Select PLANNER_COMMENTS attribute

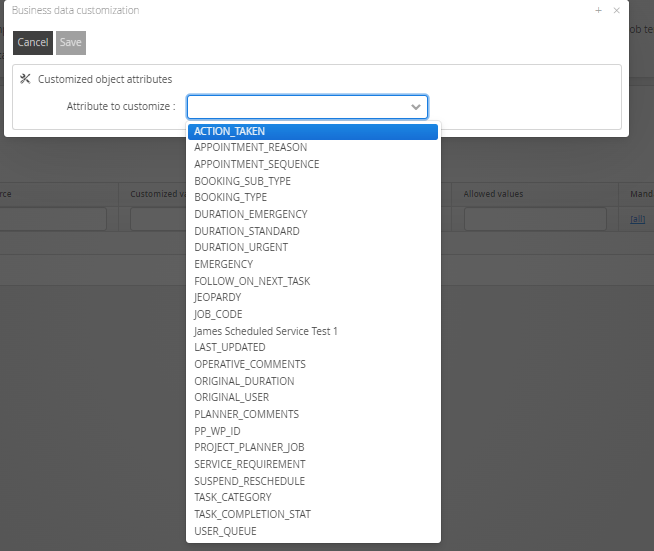point(313,414)
